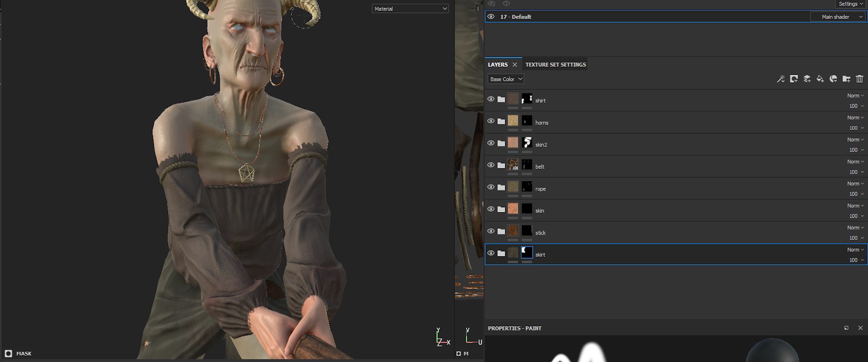868x362 pixels.
Task: Open blend mode dropdown for rope layer
Action: coord(856,184)
